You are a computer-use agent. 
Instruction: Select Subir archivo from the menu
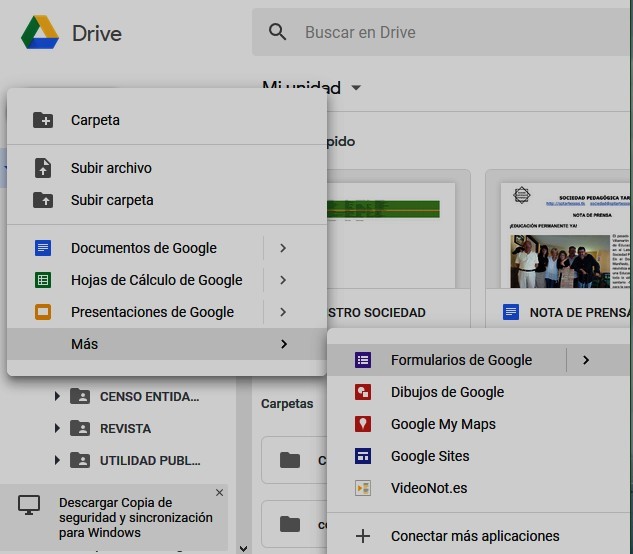111,168
